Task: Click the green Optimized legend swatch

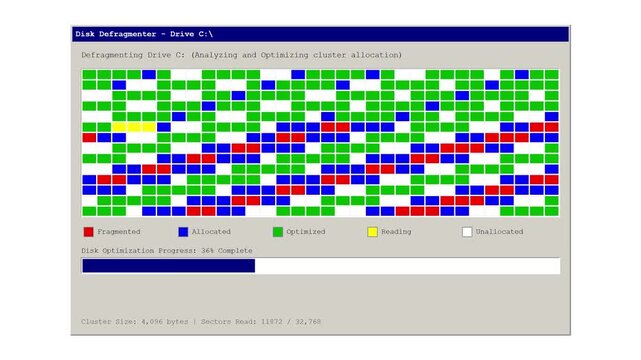Action: pyautogui.click(x=278, y=232)
